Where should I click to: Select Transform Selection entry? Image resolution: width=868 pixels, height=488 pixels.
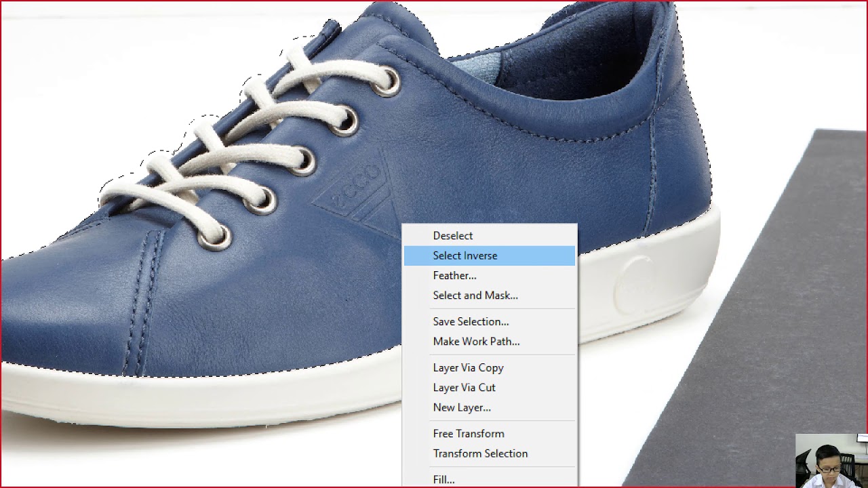click(x=489, y=453)
